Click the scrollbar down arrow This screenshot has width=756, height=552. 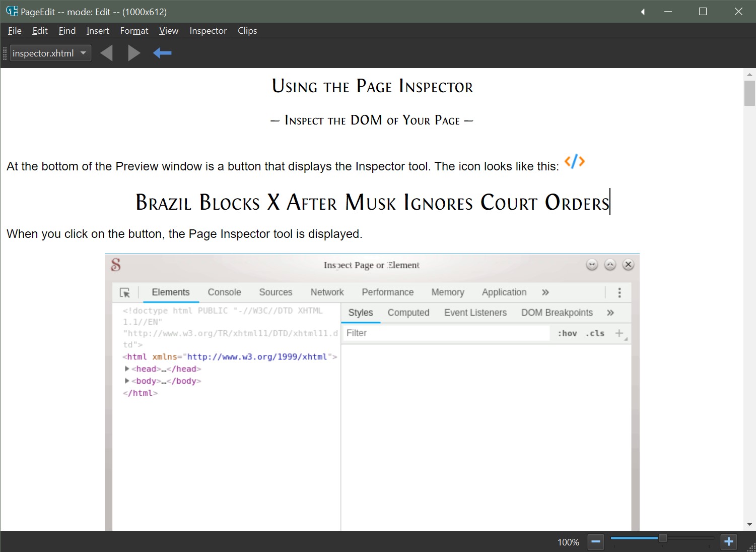749,524
